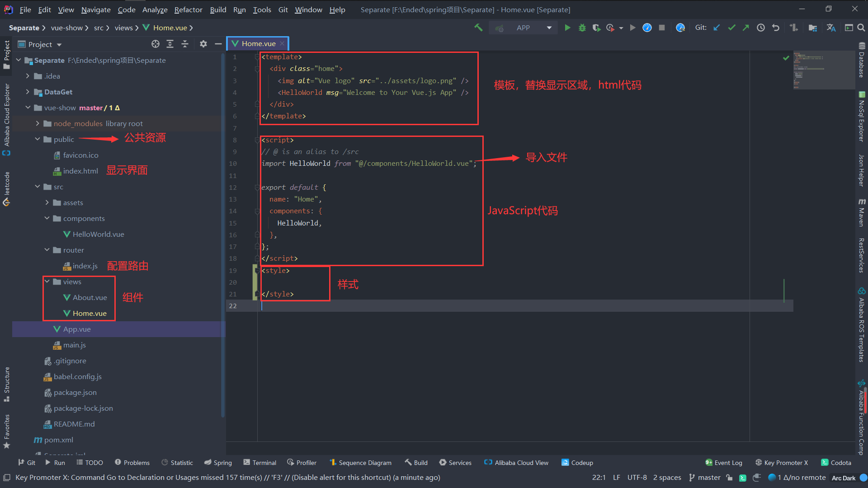Select the Home.vue editor tab

coord(258,43)
